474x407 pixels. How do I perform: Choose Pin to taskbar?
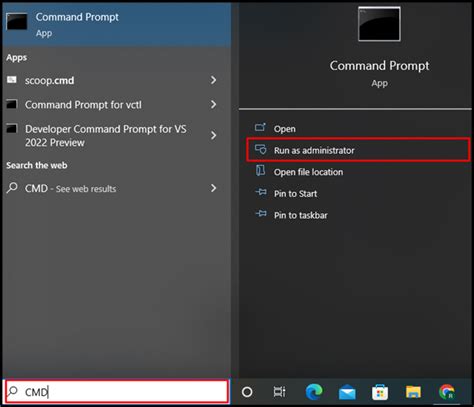tap(358, 215)
